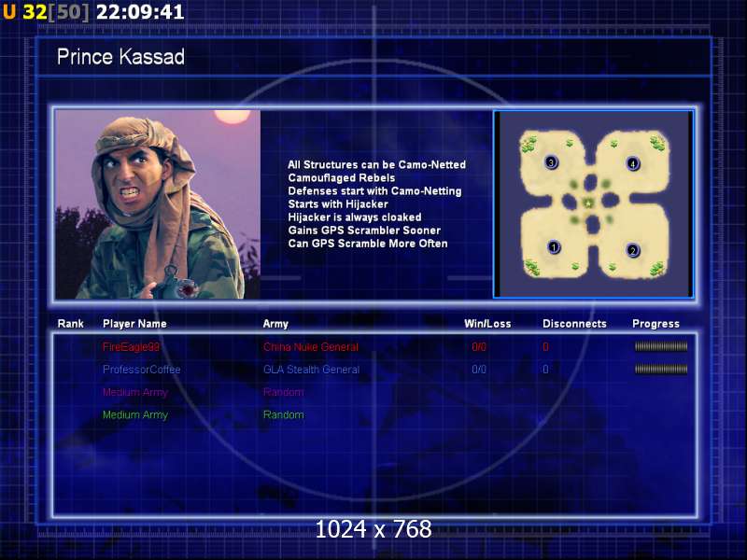Click the purple "Medium Army" player entry
This screenshot has width=747, height=560.
coord(135,392)
